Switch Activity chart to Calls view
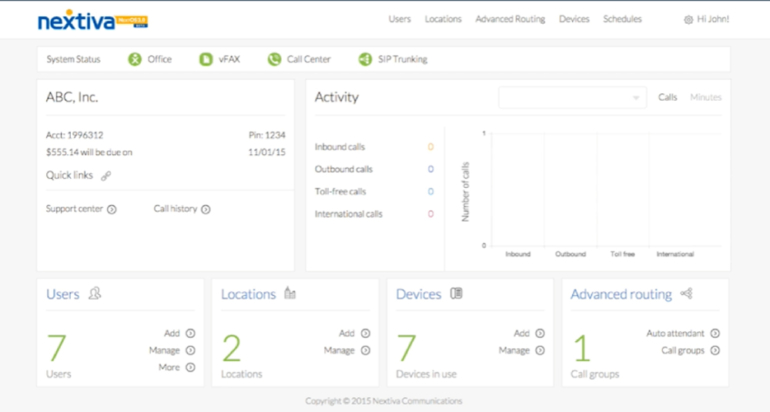This screenshot has height=412, width=770. [667, 97]
